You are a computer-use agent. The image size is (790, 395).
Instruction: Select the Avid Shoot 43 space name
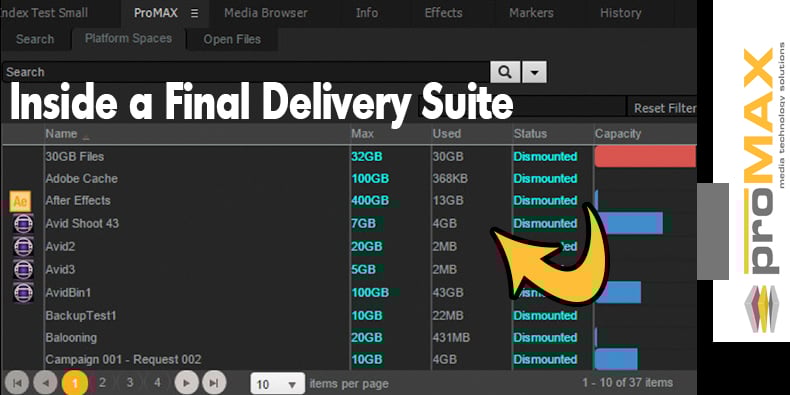point(82,223)
